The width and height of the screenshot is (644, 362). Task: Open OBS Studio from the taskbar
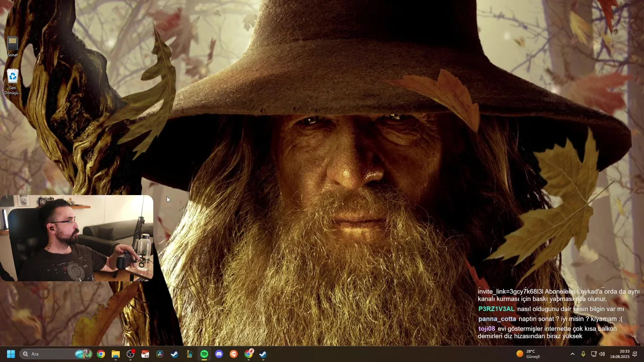click(x=130, y=354)
